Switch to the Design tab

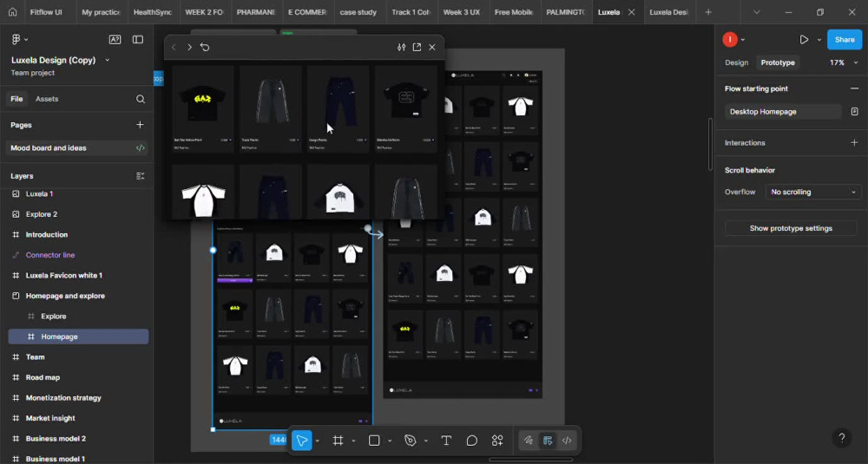(x=736, y=62)
